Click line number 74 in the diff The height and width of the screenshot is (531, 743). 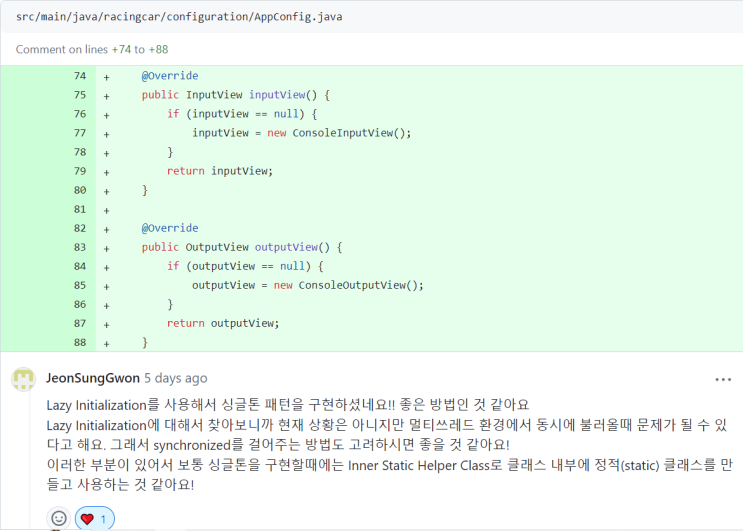(80, 76)
